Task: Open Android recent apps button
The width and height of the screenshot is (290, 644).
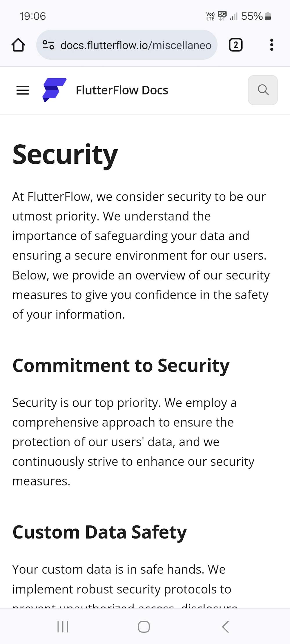Action: (63, 626)
